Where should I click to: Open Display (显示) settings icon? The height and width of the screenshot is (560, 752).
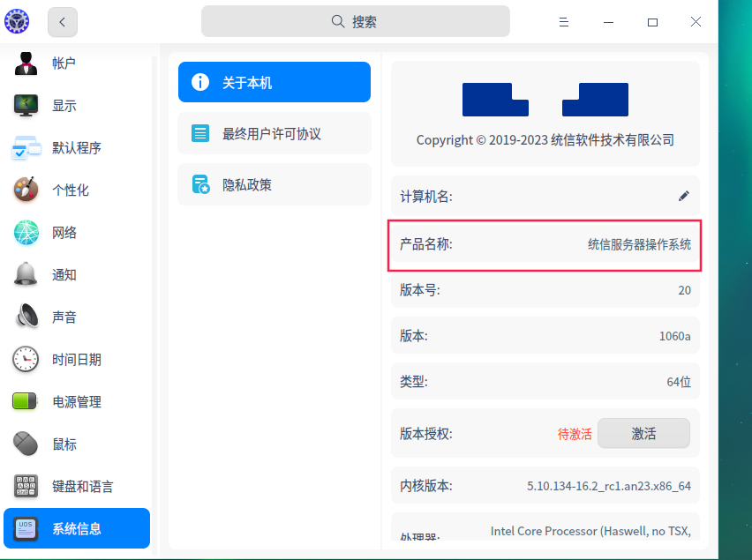[x=26, y=106]
